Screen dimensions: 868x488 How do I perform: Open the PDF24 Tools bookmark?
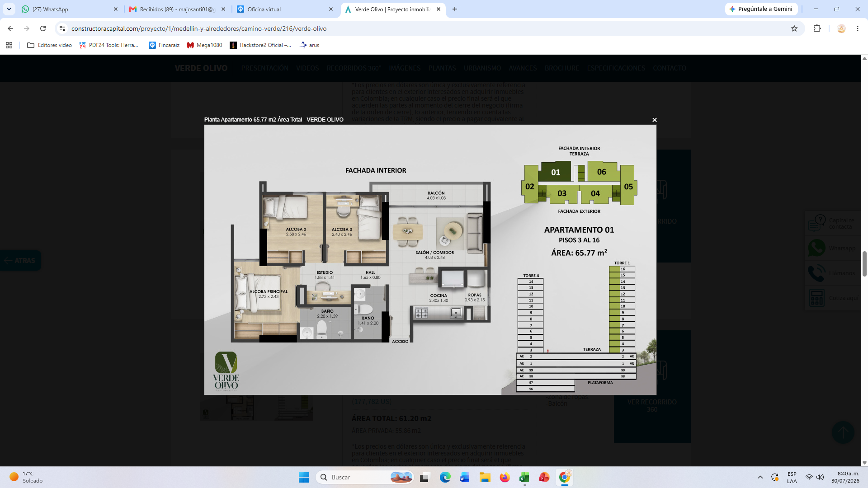click(x=109, y=45)
